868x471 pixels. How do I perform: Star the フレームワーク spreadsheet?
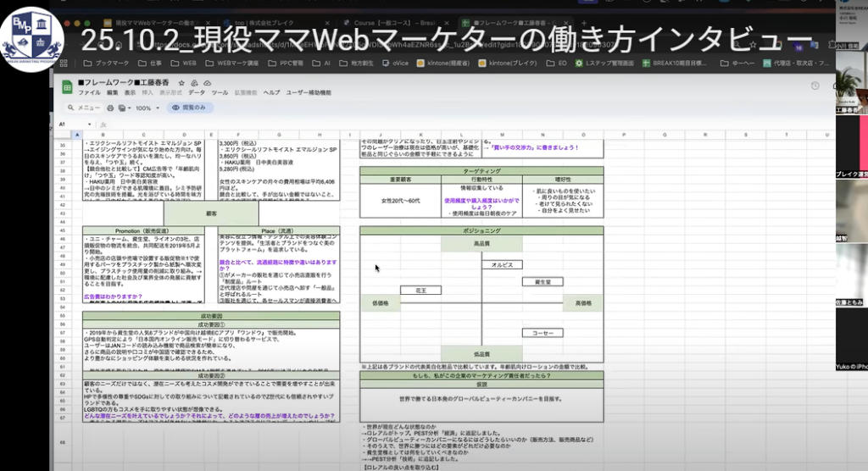(181, 81)
